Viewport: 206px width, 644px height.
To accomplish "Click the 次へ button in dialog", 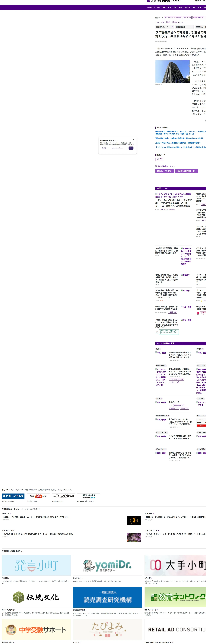I will (x=131, y=148).
